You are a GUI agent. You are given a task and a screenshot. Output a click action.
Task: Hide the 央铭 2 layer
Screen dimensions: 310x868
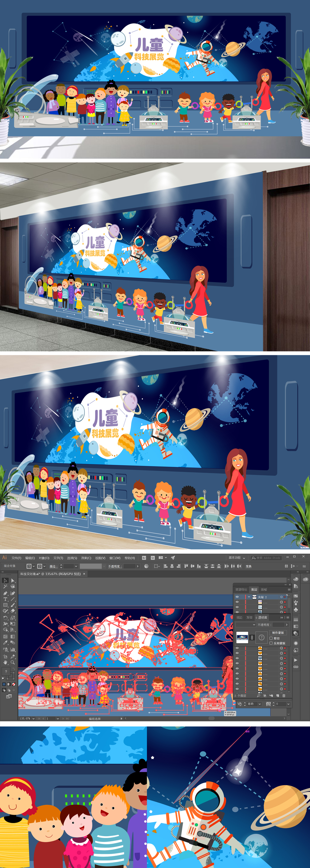click(x=237, y=597)
